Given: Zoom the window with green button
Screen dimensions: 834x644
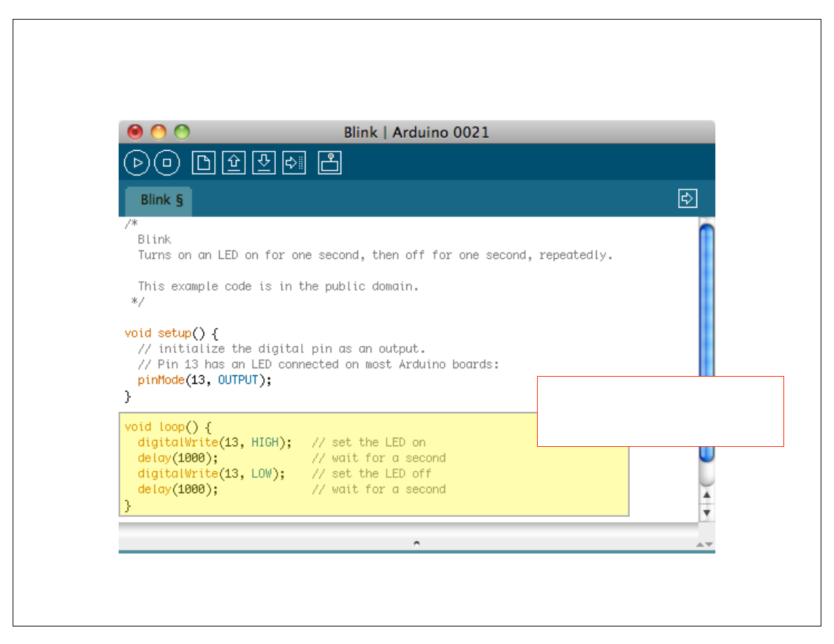Looking at the screenshot, I should click(182, 132).
